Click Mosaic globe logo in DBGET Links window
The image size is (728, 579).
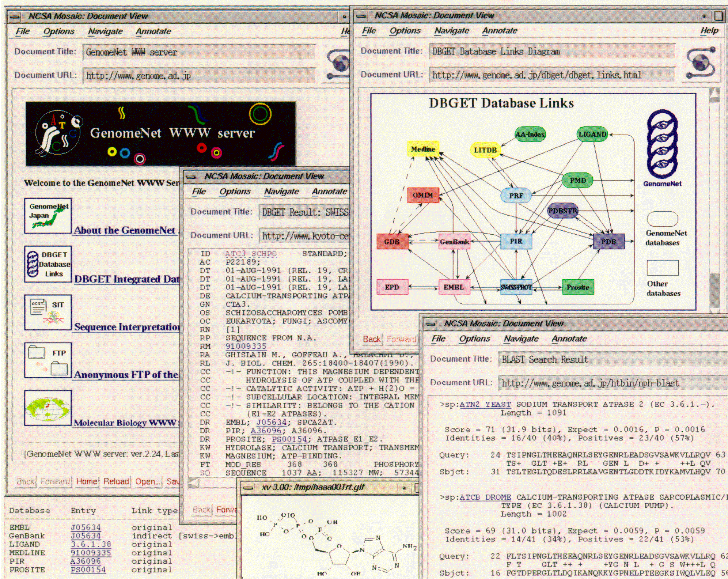tap(701, 62)
